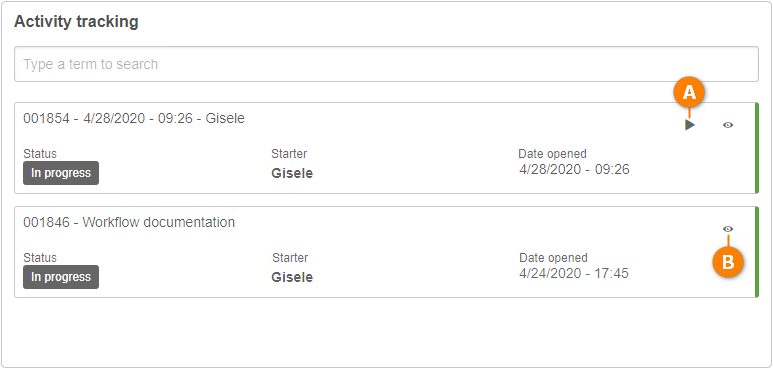Click the Date opened label in the first card
This screenshot has width=773, height=369.
553,154
